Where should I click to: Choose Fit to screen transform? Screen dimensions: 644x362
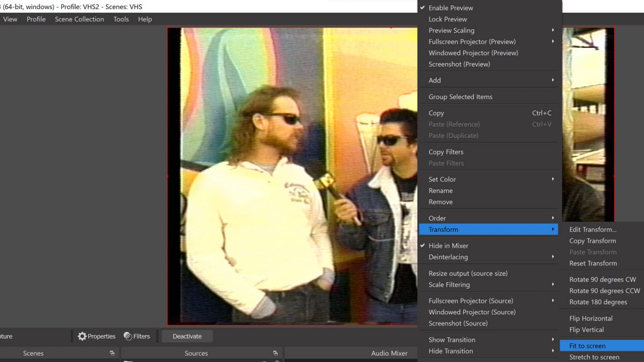pos(587,346)
